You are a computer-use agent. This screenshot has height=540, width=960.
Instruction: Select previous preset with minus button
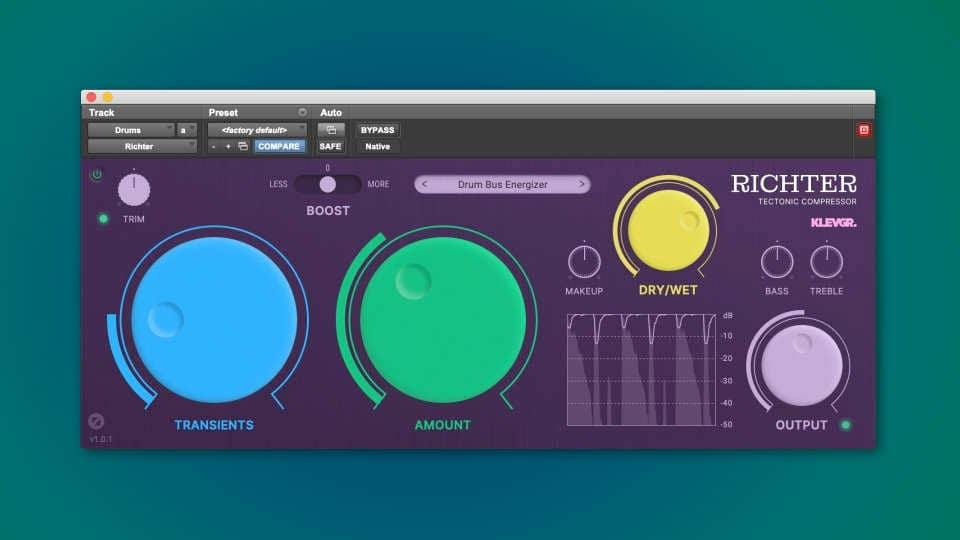tap(213, 146)
